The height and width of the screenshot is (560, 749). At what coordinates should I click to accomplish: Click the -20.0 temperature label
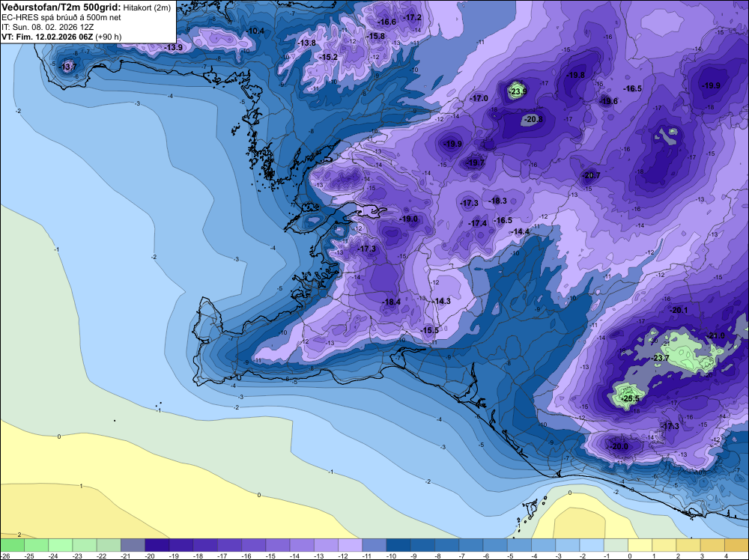(x=619, y=446)
